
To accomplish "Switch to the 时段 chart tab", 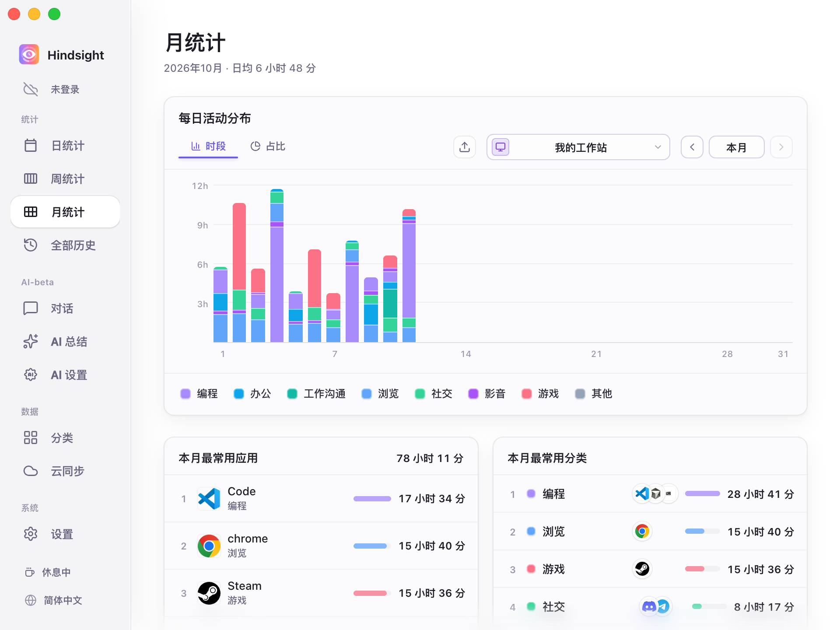I will [208, 146].
